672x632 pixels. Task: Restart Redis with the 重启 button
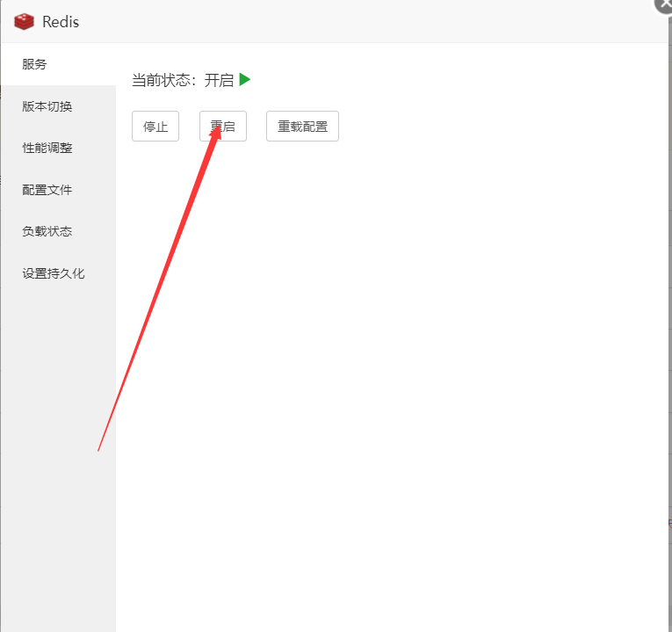pos(223,126)
